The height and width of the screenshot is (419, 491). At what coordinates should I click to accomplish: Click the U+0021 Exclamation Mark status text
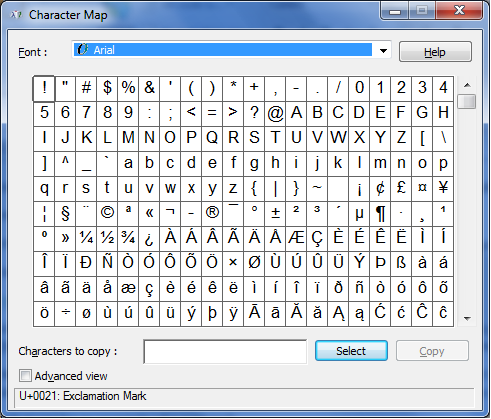pyautogui.click(x=83, y=396)
